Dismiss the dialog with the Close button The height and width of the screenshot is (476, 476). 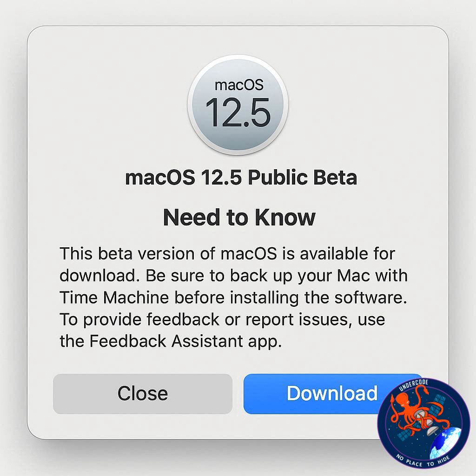click(x=143, y=394)
